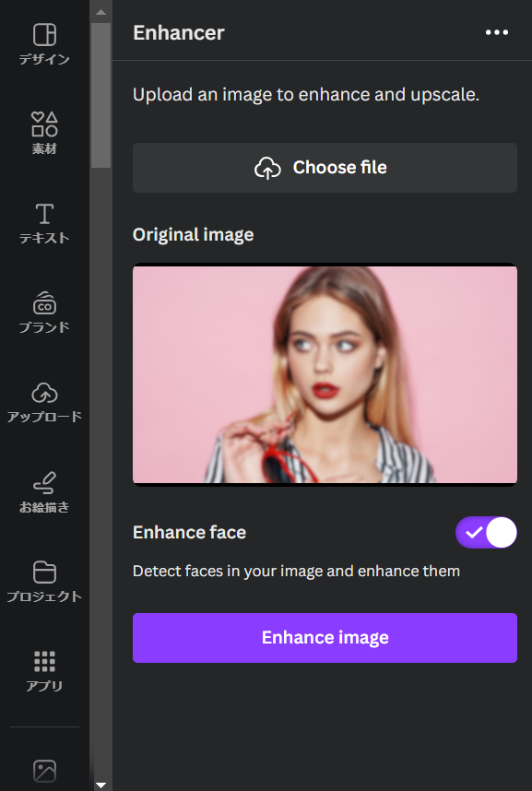Viewport: 532px width, 791px height.
Task: Open the Enhancer three-dot options menu
Action: [497, 32]
